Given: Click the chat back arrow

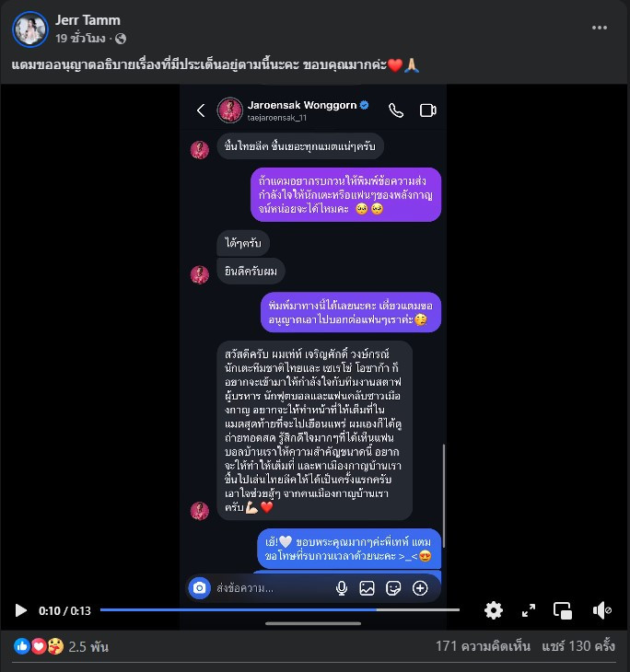Looking at the screenshot, I should pyautogui.click(x=201, y=110).
